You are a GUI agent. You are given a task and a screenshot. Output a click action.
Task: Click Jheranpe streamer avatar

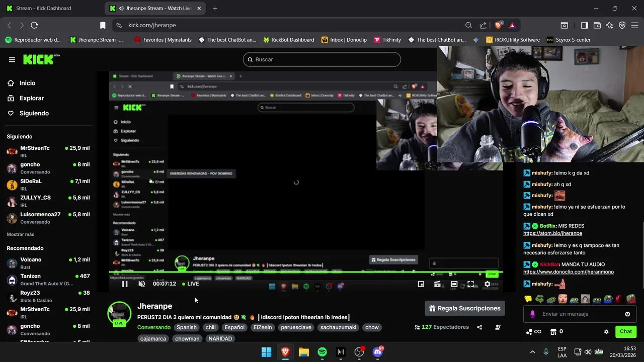(120, 314)
